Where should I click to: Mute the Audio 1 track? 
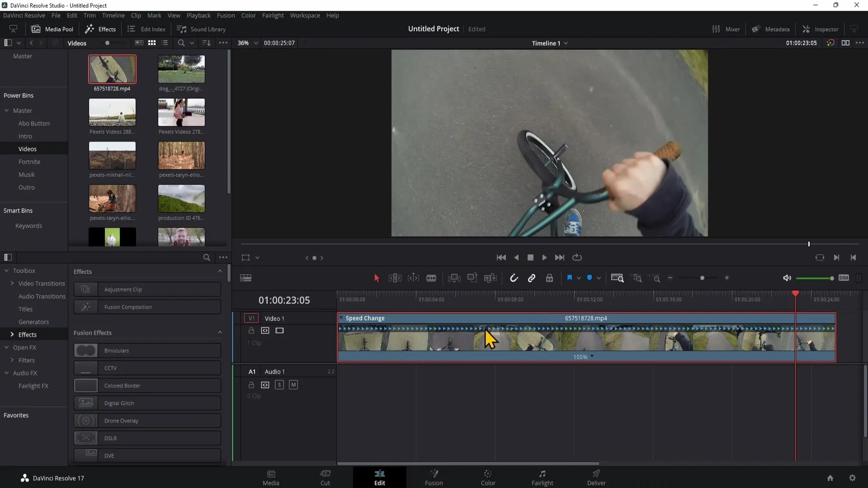(x=293, y=385)
